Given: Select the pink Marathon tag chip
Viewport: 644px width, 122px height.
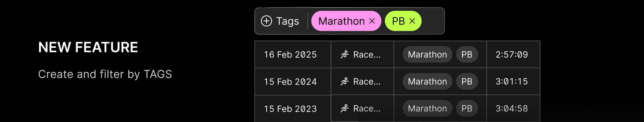Looking at the screenshot, I should 346,21.
